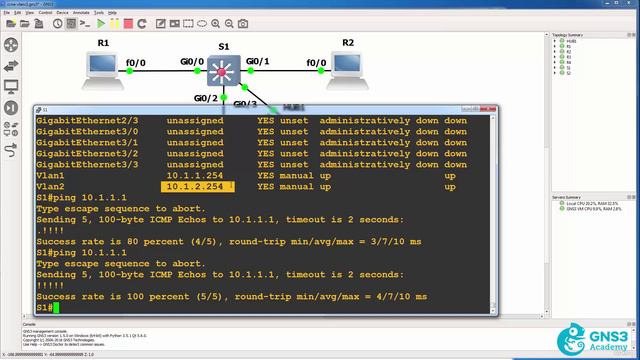This screenshot has height=360, width=640.
Task: Browse security devices in the sidebar
Action: (11, 108)
